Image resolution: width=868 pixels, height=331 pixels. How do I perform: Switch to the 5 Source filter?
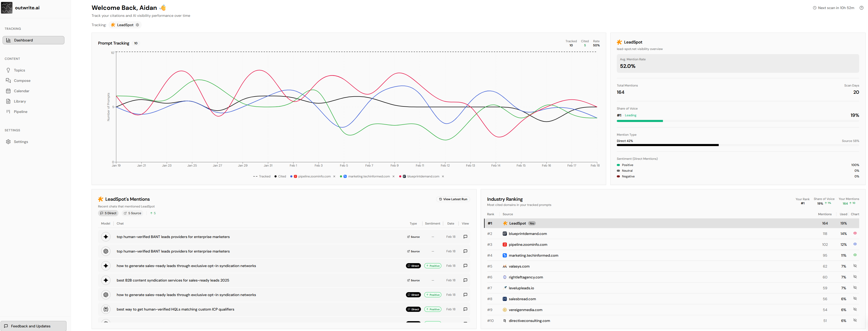(132, 213)
